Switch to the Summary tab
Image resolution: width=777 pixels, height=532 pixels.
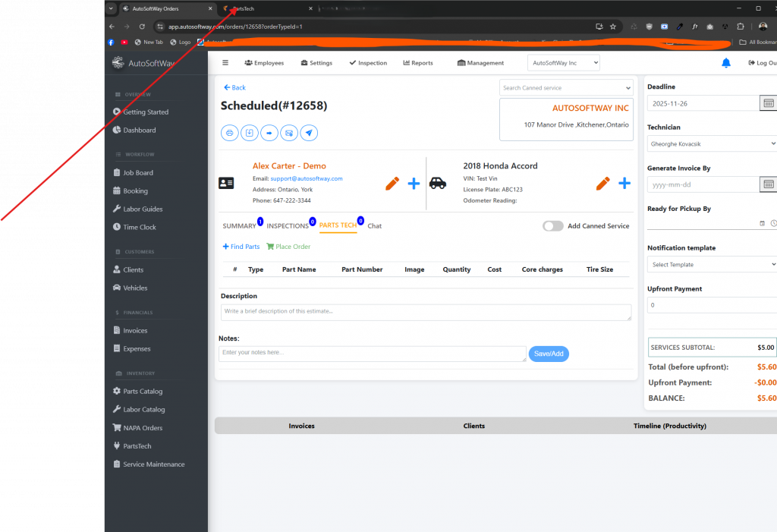[x=239, y=226]
